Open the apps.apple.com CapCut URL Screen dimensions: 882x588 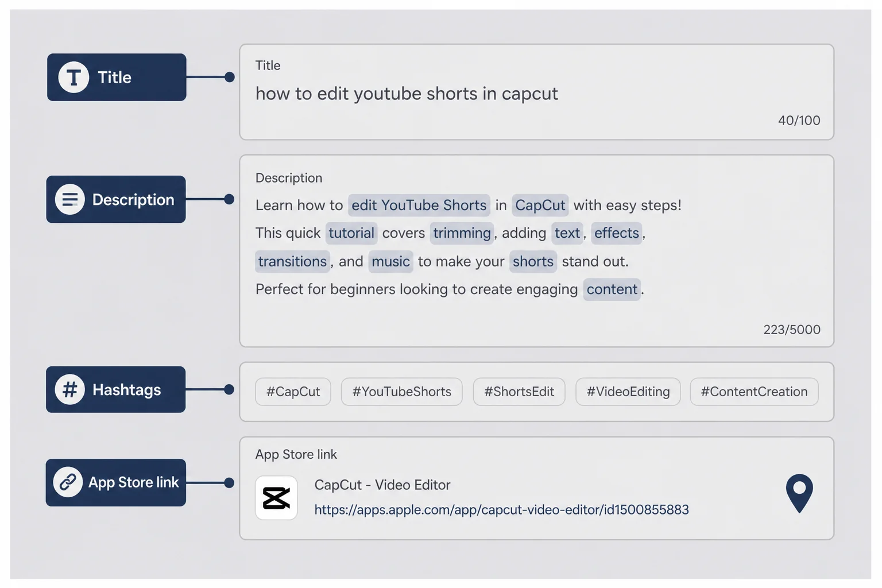point(501,509)
